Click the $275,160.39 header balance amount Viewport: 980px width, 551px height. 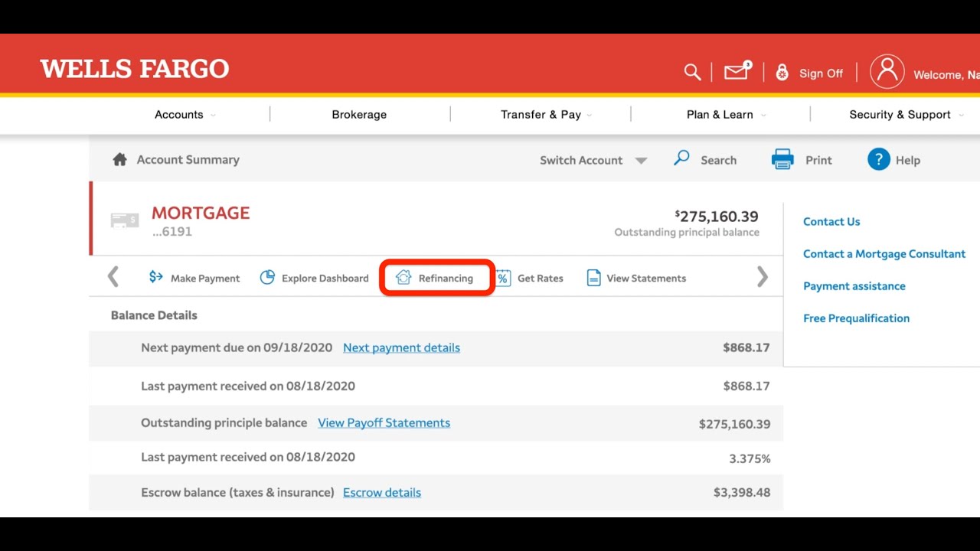[x=717, y=216]
